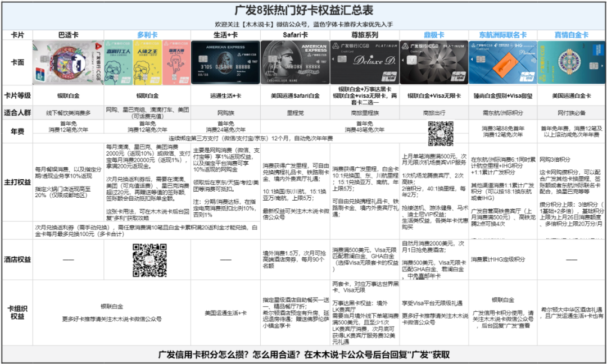Click the 美国运通Safari白金 card level cell
This screenshot has width=607, height=364.
tap(295, 95)
